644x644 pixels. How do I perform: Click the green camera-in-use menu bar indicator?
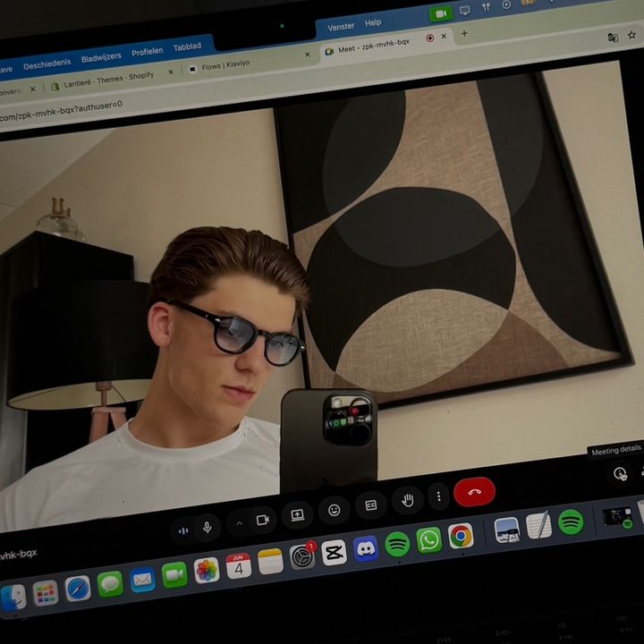441,14
